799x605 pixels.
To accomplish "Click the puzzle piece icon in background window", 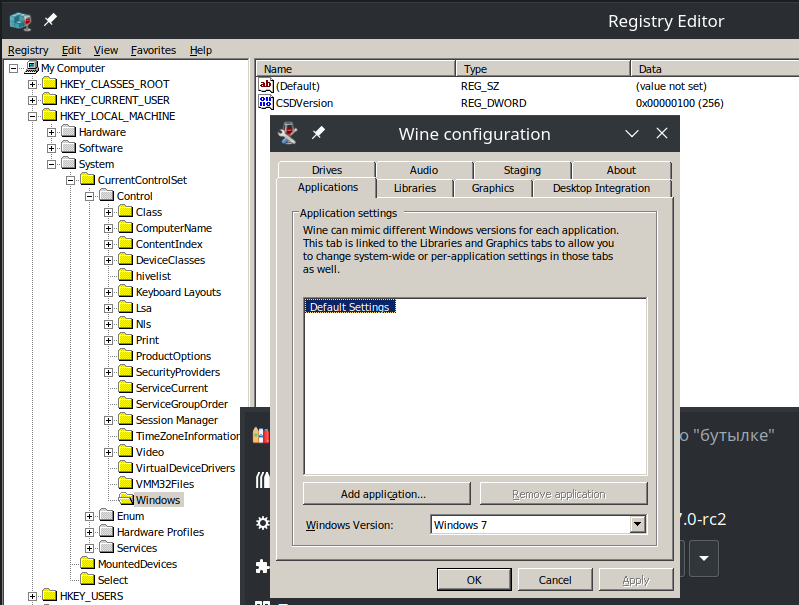I will [x=262, y=566].
